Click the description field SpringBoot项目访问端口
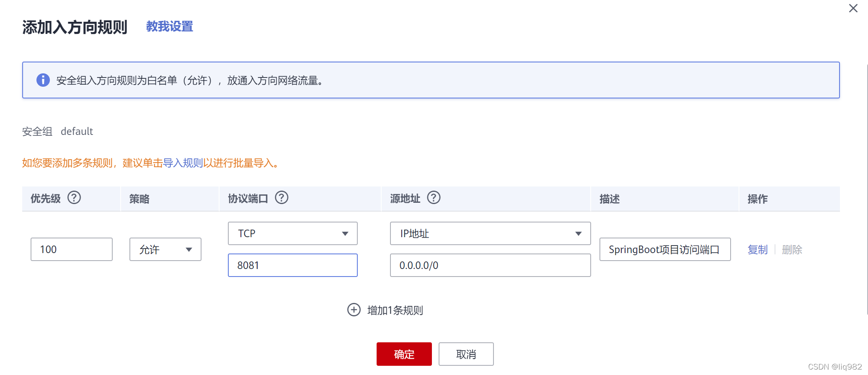This screenshot has height=375, width=868. [665, 249]
